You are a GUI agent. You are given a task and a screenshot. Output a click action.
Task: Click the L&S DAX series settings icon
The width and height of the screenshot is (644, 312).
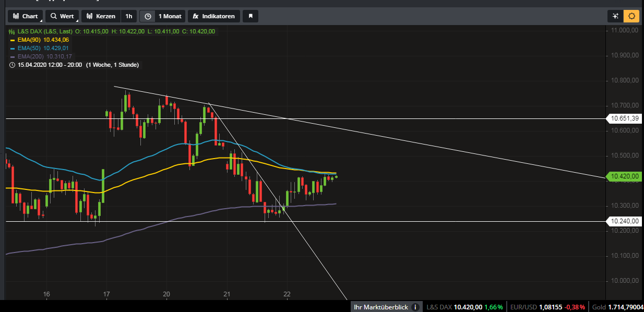[x=12, y=31]
